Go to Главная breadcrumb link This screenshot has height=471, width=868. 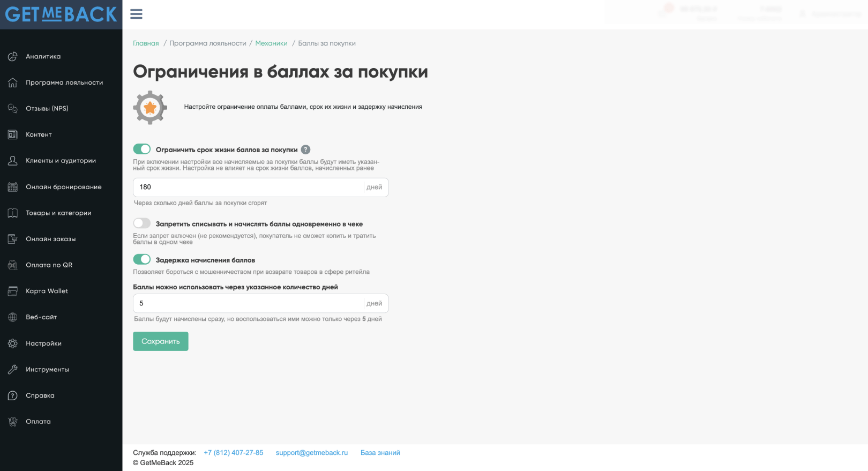[x=146, y=43]
